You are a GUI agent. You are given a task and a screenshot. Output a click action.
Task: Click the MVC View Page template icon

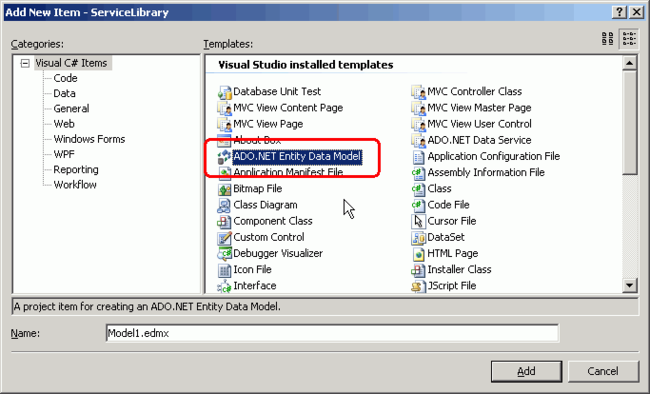[x=224, y=124]
